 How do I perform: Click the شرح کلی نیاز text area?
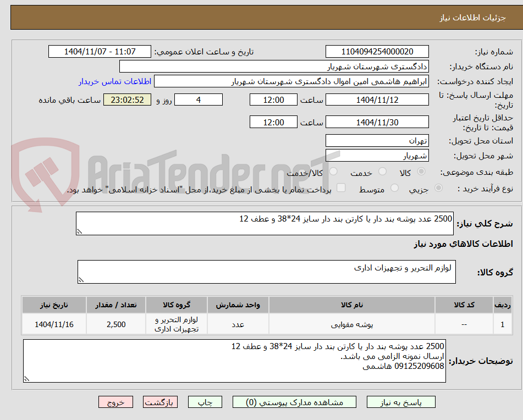[265, 223]
